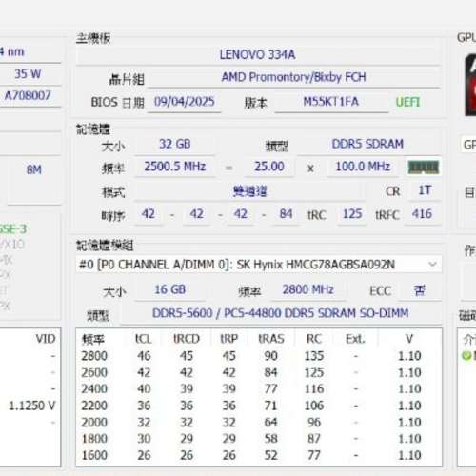Select the 2500.5 MHz memory frequency
This screenshot has height=476, width=476.
pyautogui.click(x=175, y=167)
